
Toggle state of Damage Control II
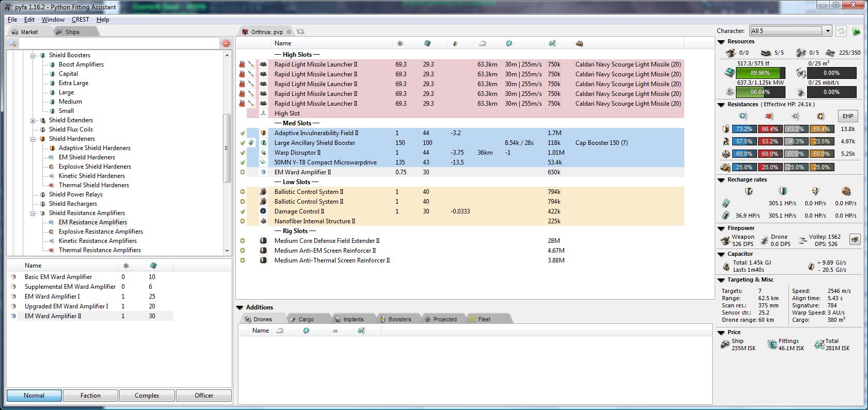click(243, 211)
